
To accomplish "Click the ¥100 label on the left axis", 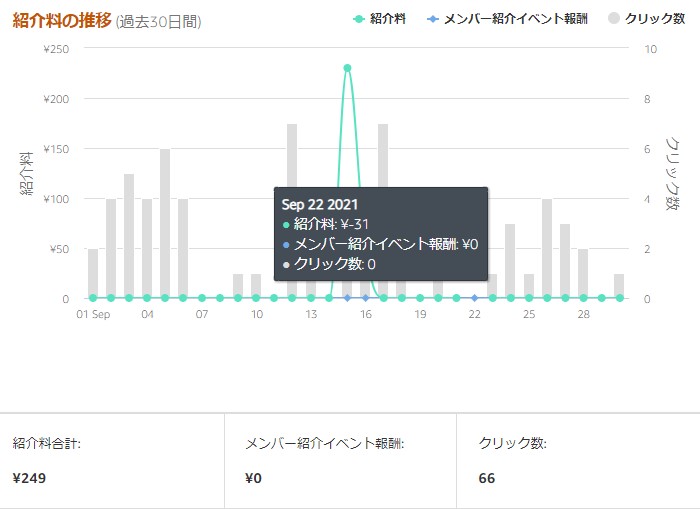I will pyautogui.click(x=56, y=199).
